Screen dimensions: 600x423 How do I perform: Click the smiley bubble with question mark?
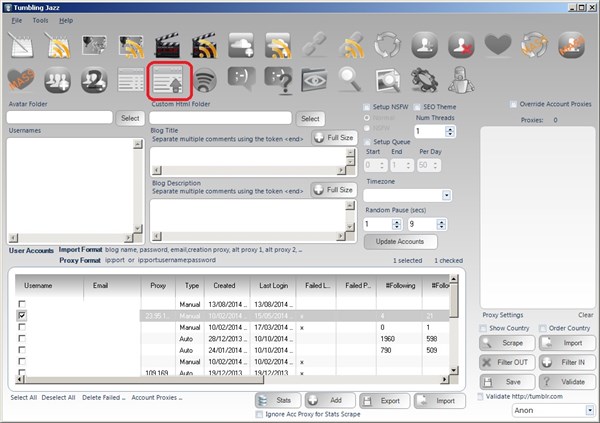(279, 80)
